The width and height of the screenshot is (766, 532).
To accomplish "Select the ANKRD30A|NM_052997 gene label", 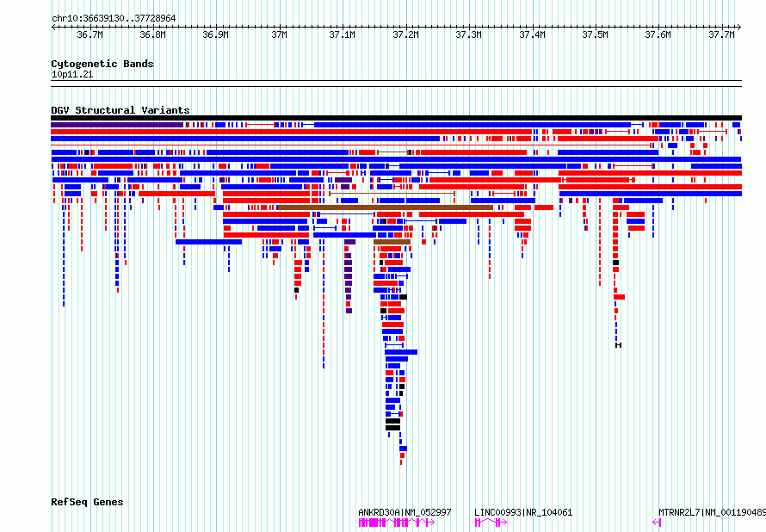I will pyautogui.click(x=405, y=512).
